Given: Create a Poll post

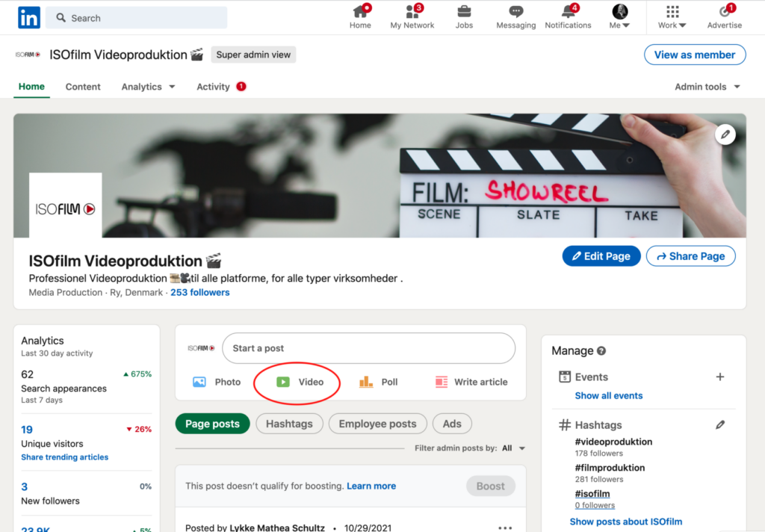Looking at the screenshot, I should [378, 382].
